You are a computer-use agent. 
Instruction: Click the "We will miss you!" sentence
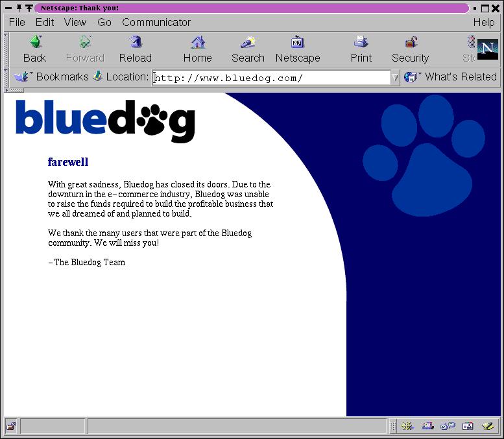[126, 243]
